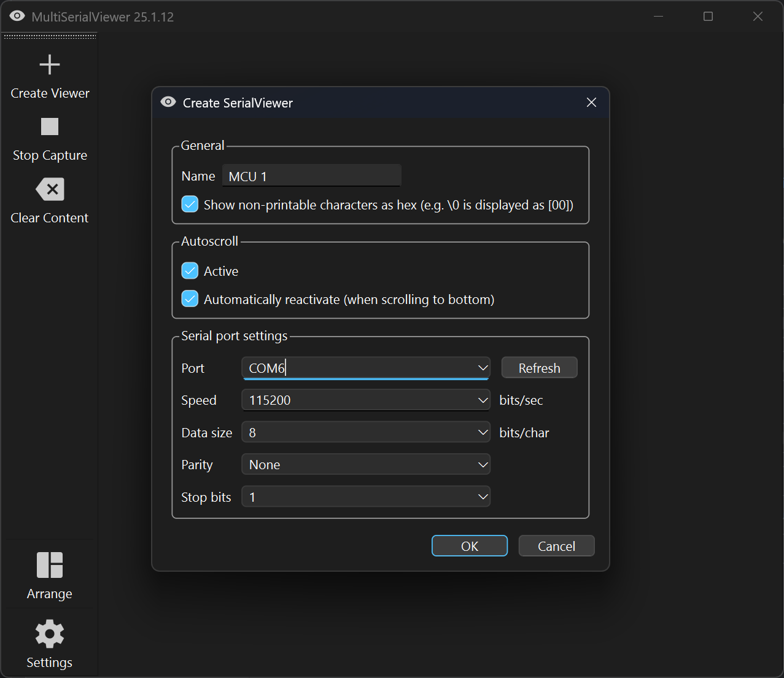This screenshot has width=784, height=678.
Task: Click the Clear Content label
Action: (x=50, y=218)
